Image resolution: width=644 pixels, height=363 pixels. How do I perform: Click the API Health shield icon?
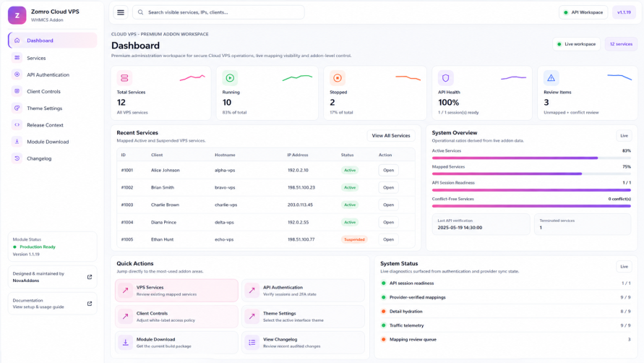click(446, 77)
